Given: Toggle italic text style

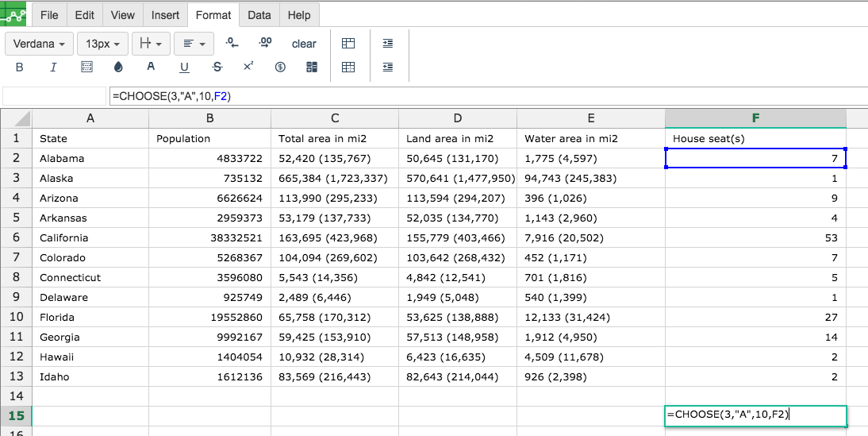Looking at the screenshot, I should (x=53, y=68).
